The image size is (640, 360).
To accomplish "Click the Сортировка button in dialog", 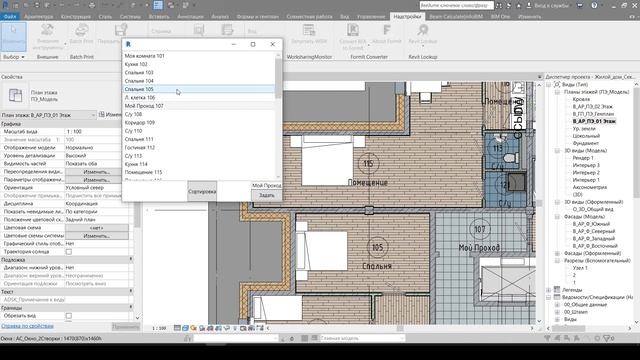I will tap(202, 191).
